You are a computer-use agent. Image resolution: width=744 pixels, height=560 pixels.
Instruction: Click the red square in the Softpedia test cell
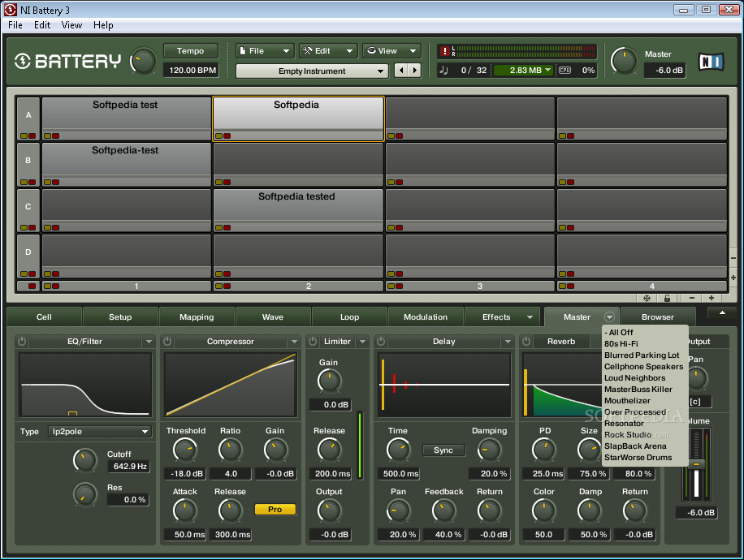55,136
